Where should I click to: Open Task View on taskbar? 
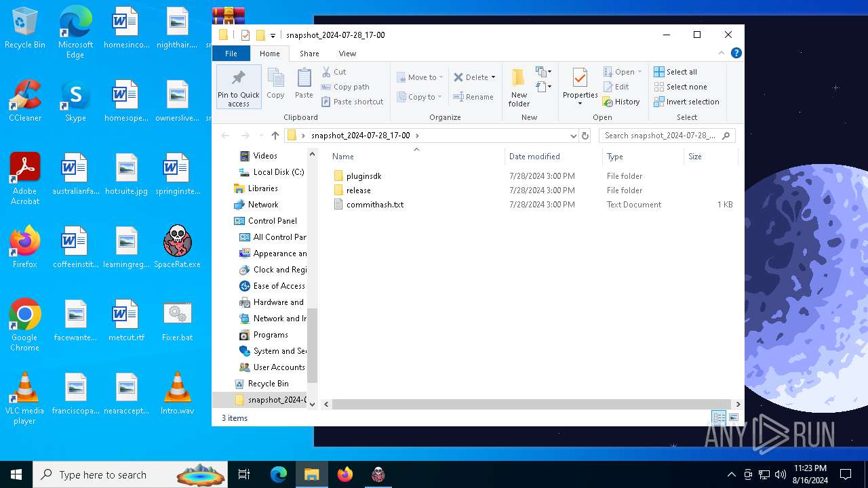(x=244, y=474)
